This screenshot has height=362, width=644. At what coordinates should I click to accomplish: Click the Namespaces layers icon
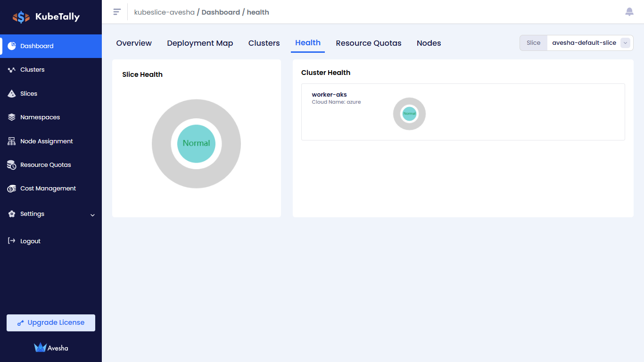[x=12, y=117]
